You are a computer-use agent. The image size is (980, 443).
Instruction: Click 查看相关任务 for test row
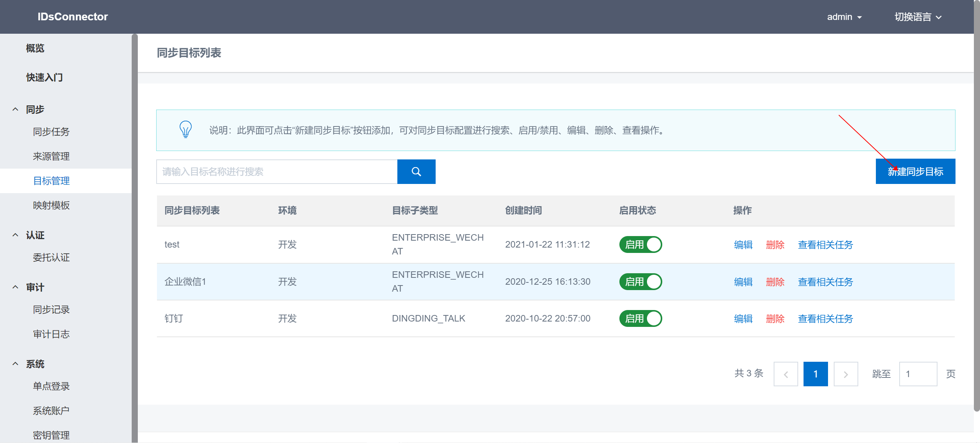[825, 245]
